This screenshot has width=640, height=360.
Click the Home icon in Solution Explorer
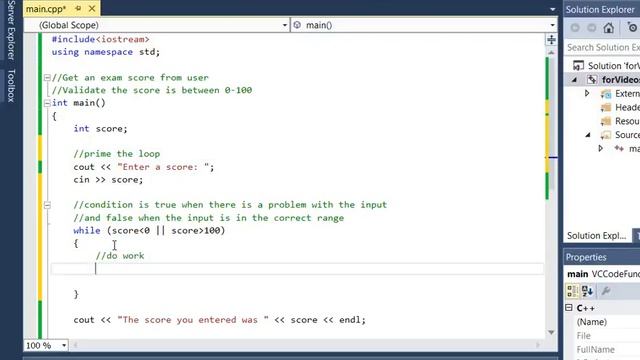[x=609, y=28]
